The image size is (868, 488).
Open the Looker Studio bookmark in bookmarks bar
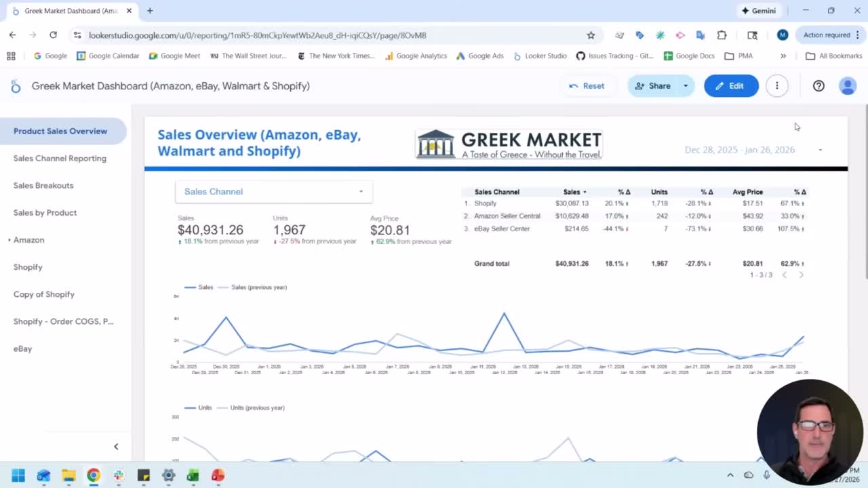[x=540, y=56]
